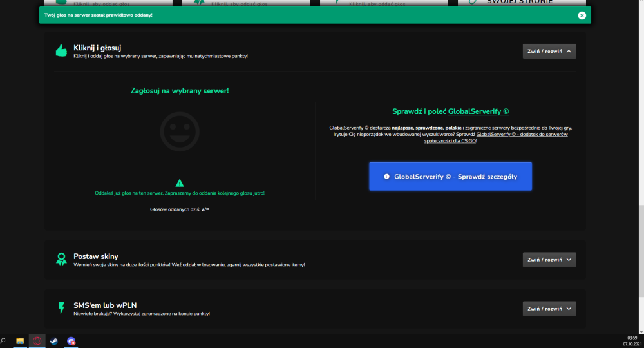Expand the Postaw skiny section

pyautogui.click(x=549, y=260)
